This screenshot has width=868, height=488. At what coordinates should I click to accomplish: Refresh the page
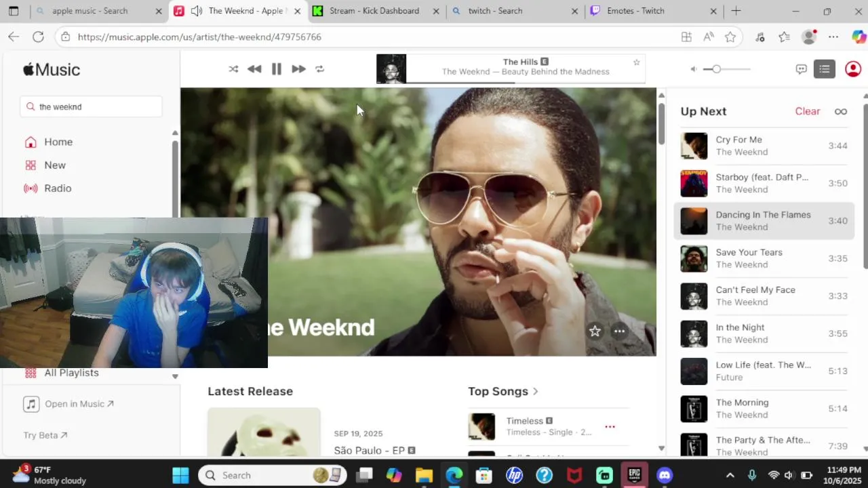coord(38,37)
